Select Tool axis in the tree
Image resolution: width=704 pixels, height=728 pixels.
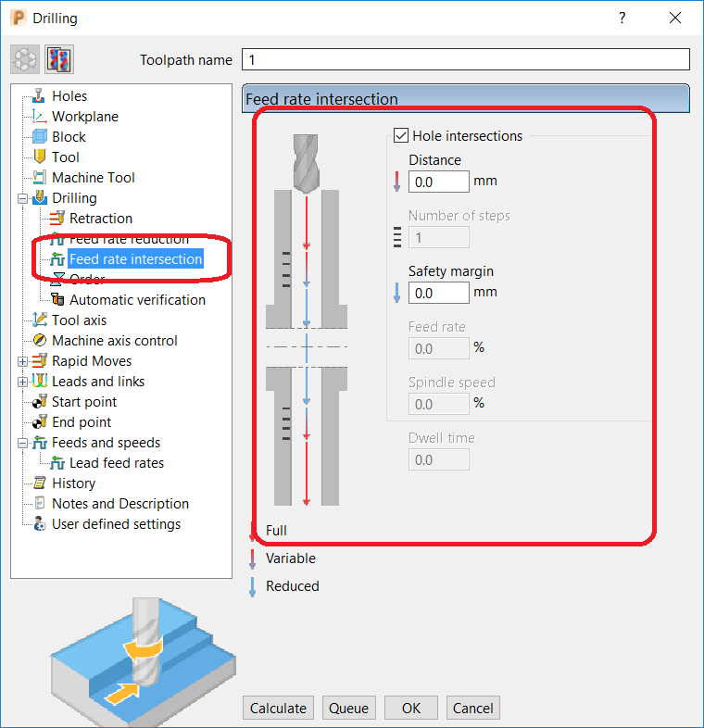tap(79, 320)
